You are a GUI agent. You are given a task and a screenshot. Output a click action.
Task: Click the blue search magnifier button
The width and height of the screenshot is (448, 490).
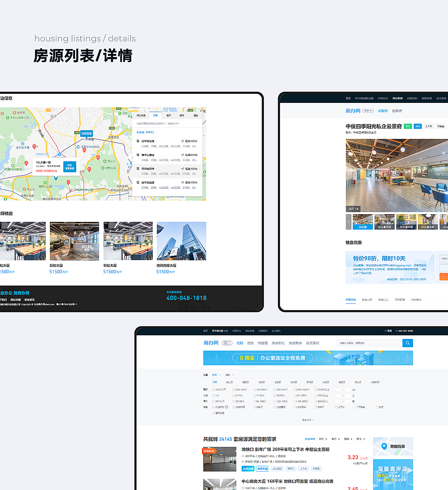(x=407, y=343)
